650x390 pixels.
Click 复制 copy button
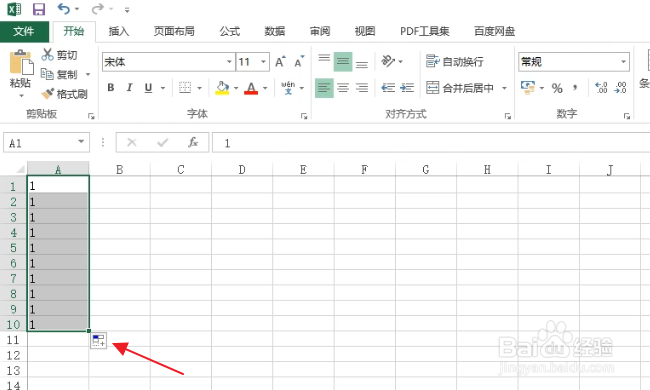(x=59, y=74)
